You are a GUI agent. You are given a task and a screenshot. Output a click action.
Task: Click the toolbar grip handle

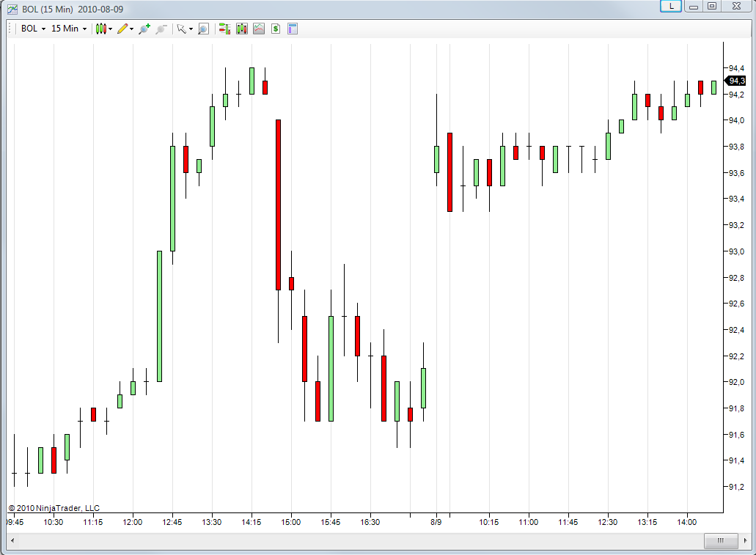tap(10, 29)
